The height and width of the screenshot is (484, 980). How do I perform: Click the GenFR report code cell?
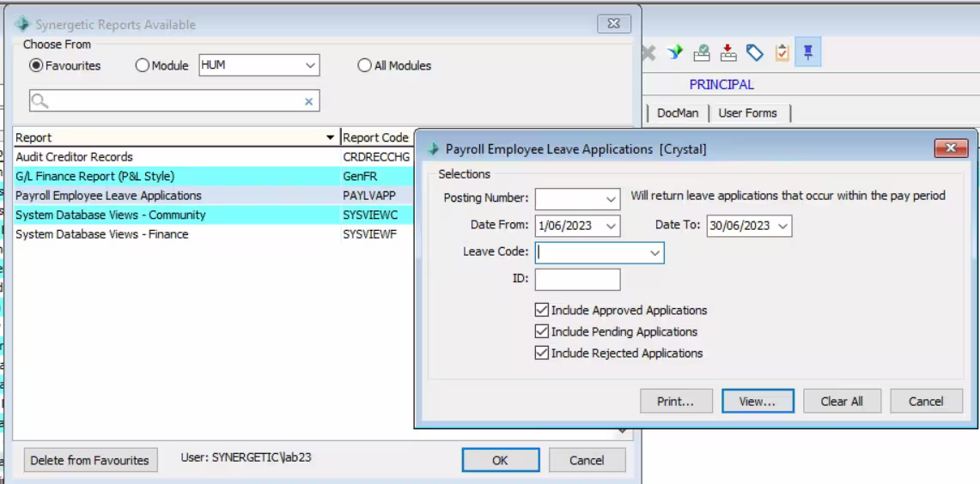point(377,176)
